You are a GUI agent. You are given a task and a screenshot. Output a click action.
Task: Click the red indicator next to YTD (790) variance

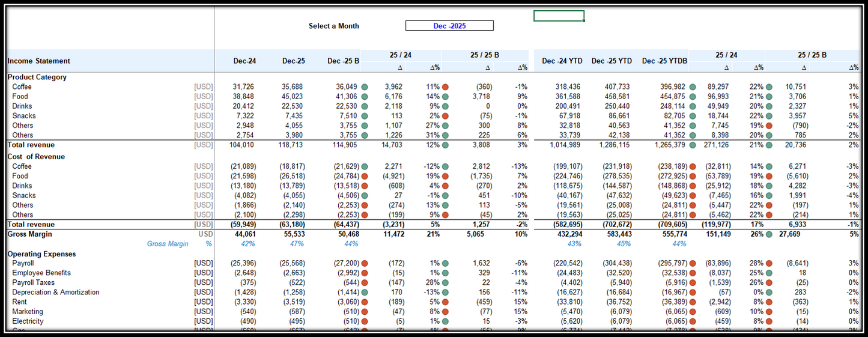pyautogui.click(x=769, y=126)
